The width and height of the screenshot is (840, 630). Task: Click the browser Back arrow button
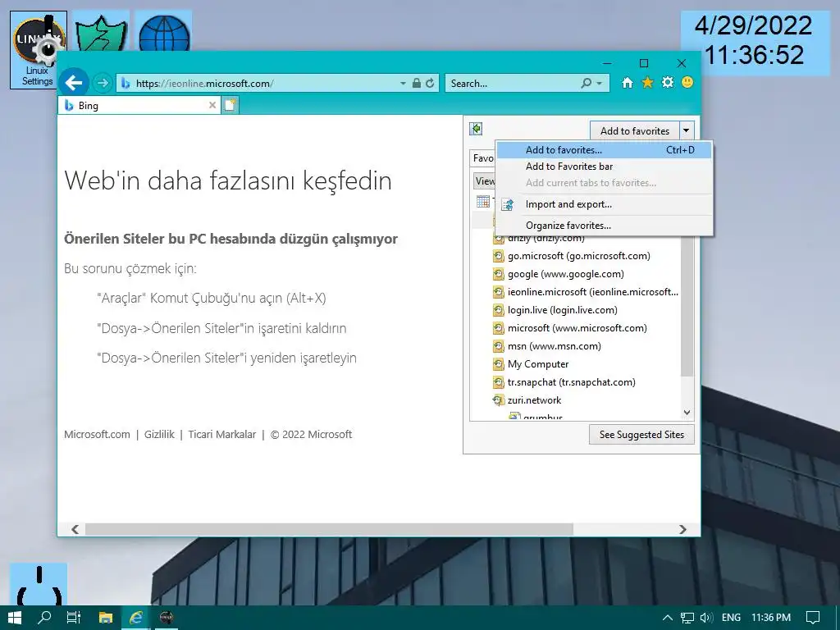[73, 83]
